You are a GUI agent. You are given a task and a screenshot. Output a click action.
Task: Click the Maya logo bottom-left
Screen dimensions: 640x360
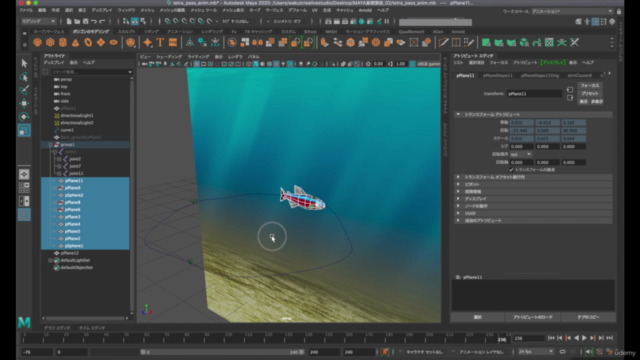pos(24,322)
